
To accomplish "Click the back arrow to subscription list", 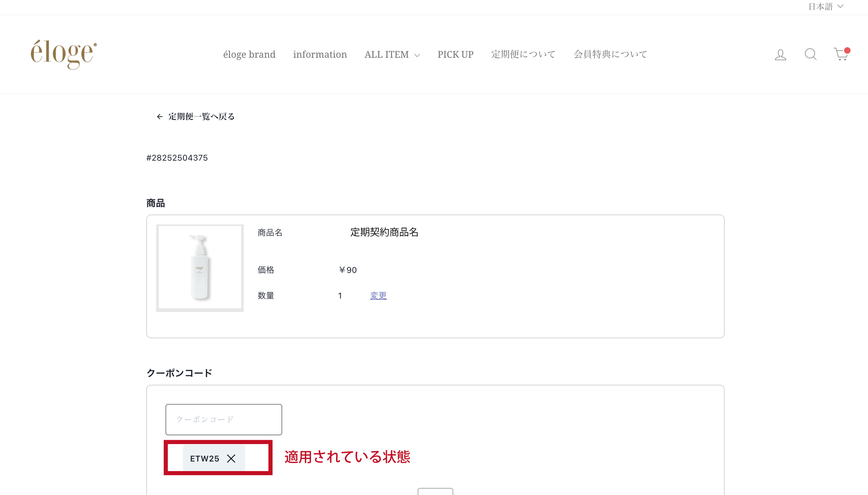I will (159, 117).
